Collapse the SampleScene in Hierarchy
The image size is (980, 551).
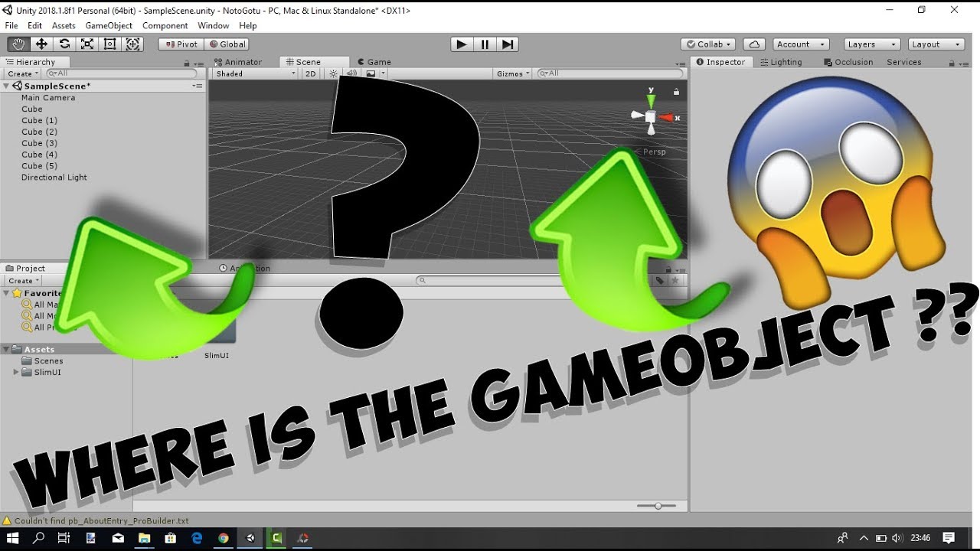6,86
